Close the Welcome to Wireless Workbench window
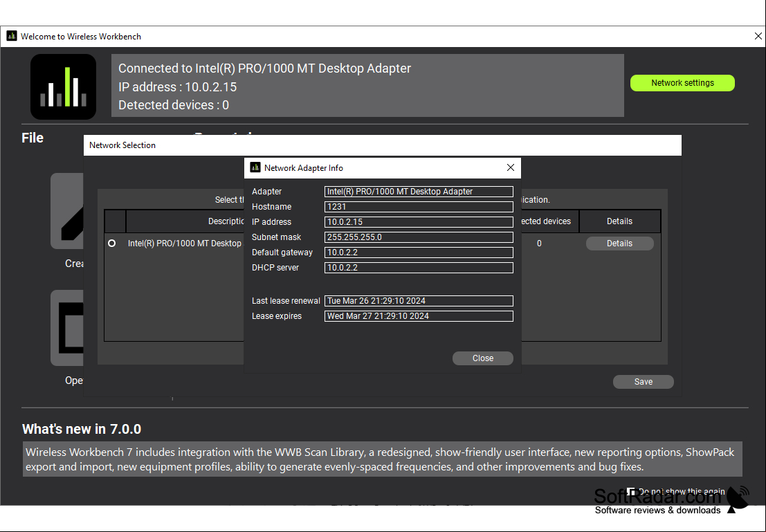 click(758, 36)
